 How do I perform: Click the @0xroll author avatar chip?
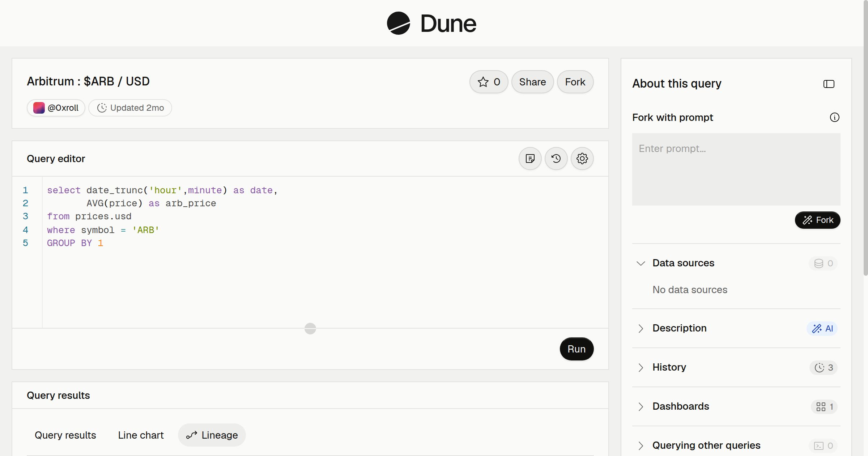pos(56,108)
